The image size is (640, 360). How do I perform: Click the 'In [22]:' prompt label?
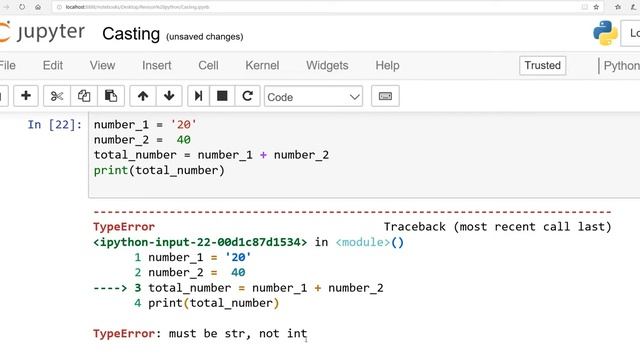55,124
